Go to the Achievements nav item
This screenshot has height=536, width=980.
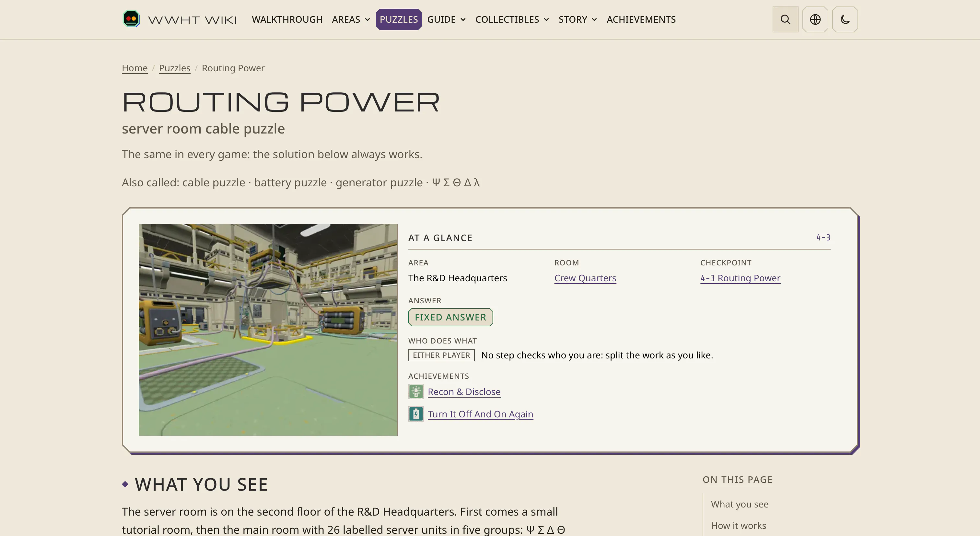[641, 19]
